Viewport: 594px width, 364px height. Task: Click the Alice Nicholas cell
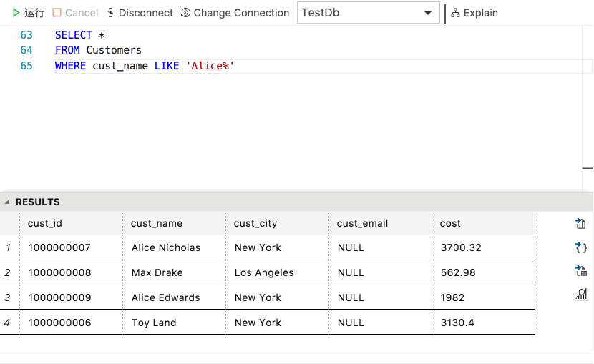[174, 247]
